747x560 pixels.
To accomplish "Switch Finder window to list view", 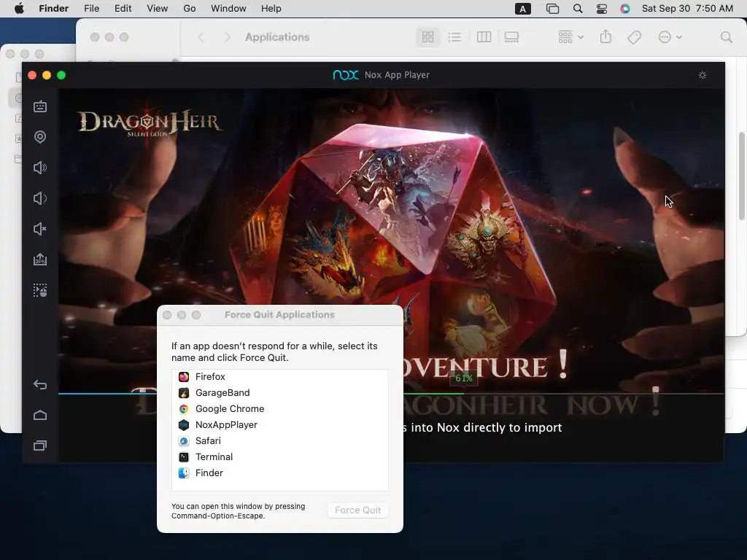I will 455,37.
